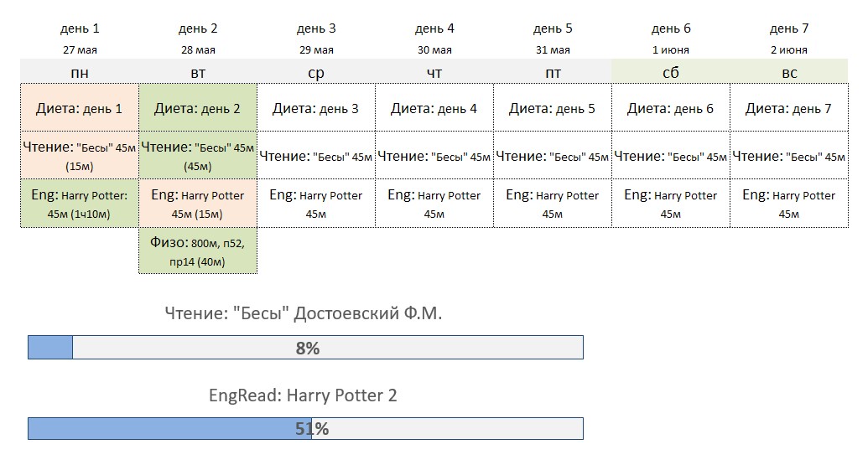This screenshot has width=868, height=465.
Task: Select the 'пн' weekday header
Action: coord(80,72)
